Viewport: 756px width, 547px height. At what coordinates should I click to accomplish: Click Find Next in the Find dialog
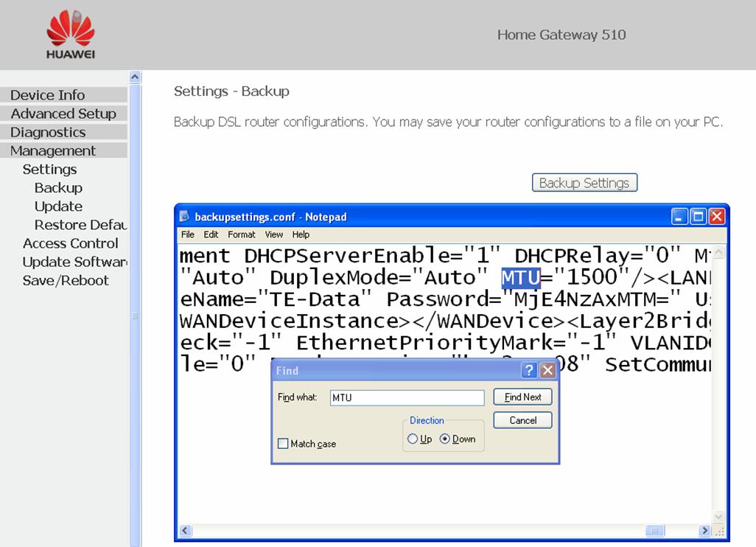(522, 397)
